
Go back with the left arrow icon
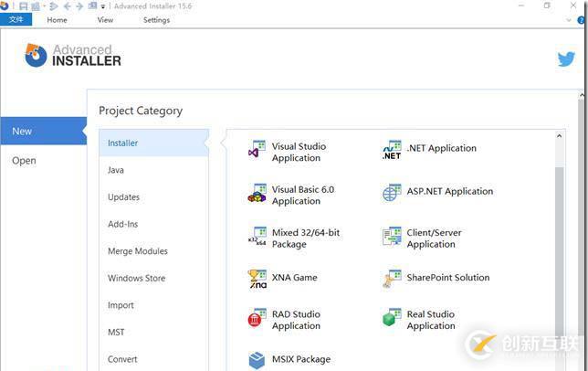68,6
